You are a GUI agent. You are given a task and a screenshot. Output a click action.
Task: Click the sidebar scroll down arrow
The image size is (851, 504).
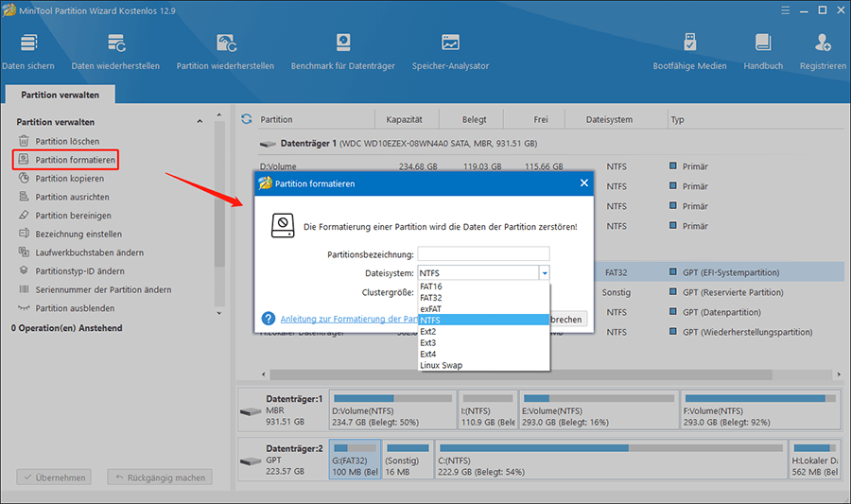[x=219, y=313]
